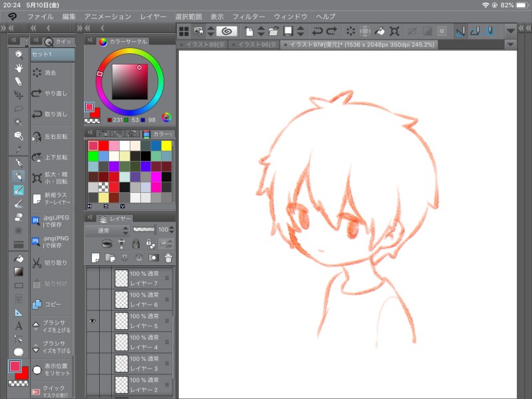Pick yellow swatch in color set
This screenshot has width=532, height=399.
click(166, 146)
